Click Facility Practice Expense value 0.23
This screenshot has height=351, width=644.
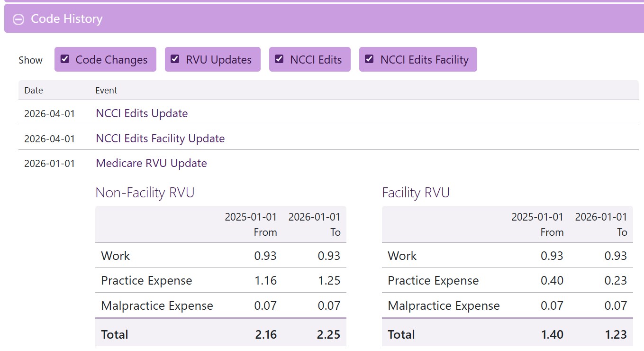point(616,280)
